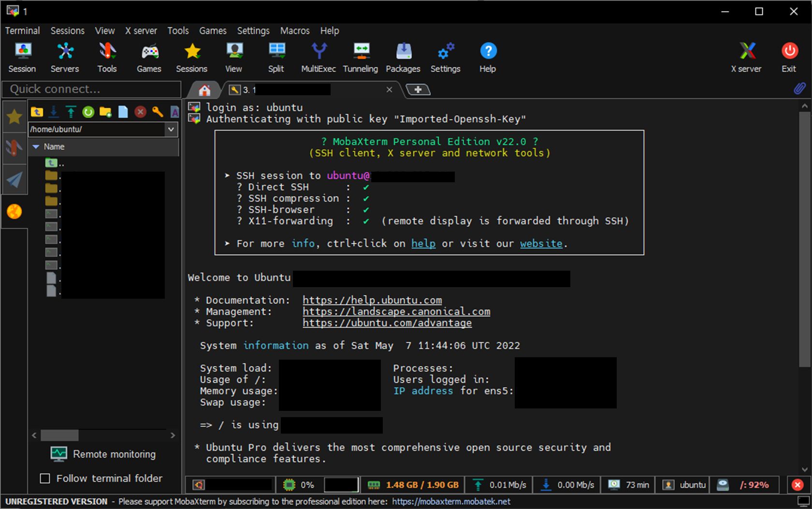Open the Macros menu

295,30
